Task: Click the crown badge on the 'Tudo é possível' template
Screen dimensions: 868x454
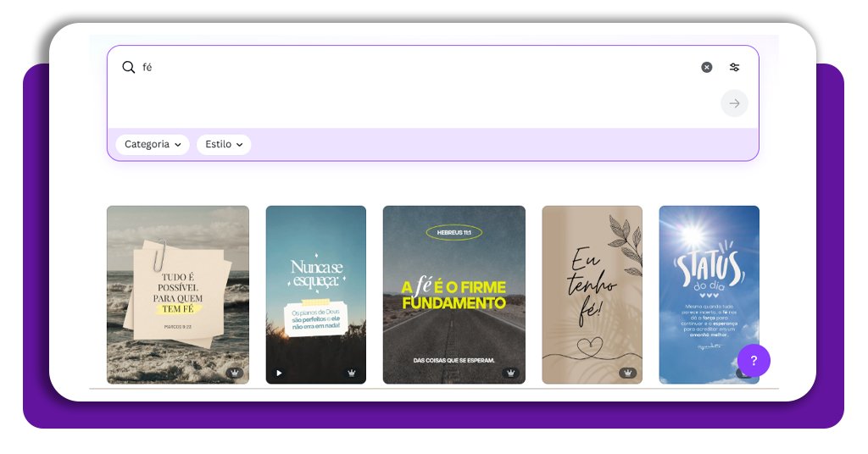Action: tap(235, 373)
